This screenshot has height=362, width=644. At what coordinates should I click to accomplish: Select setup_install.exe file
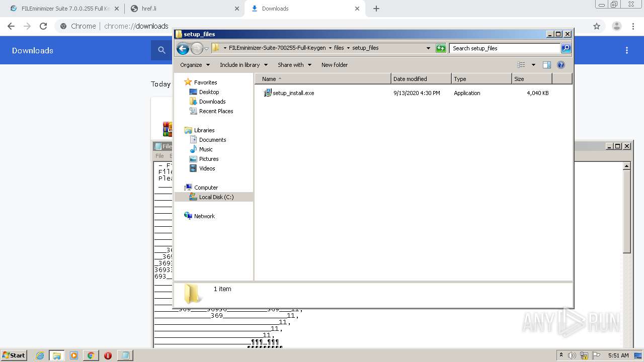click(x=289, y=93)
